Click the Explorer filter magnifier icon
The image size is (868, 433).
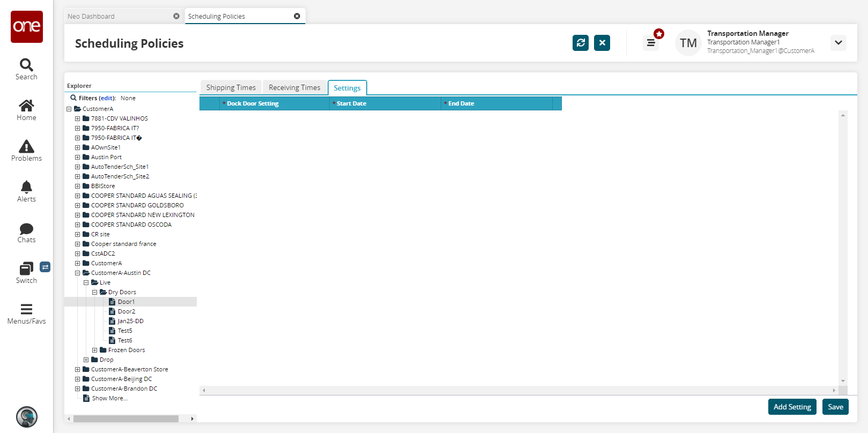tap(73, 98)
